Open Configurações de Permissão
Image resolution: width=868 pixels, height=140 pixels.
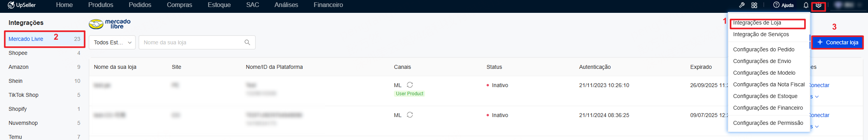pos(768,123)
